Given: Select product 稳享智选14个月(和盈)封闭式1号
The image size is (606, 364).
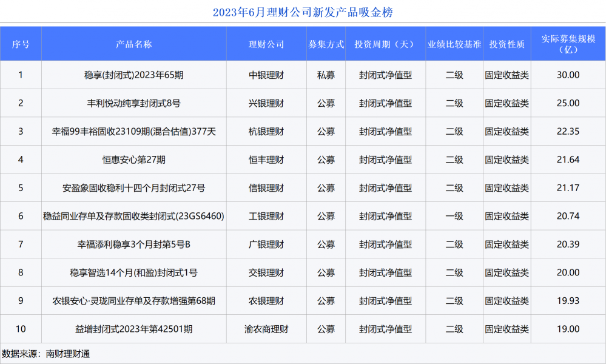Looking at the screenshot, I should (x=133, y=272).
